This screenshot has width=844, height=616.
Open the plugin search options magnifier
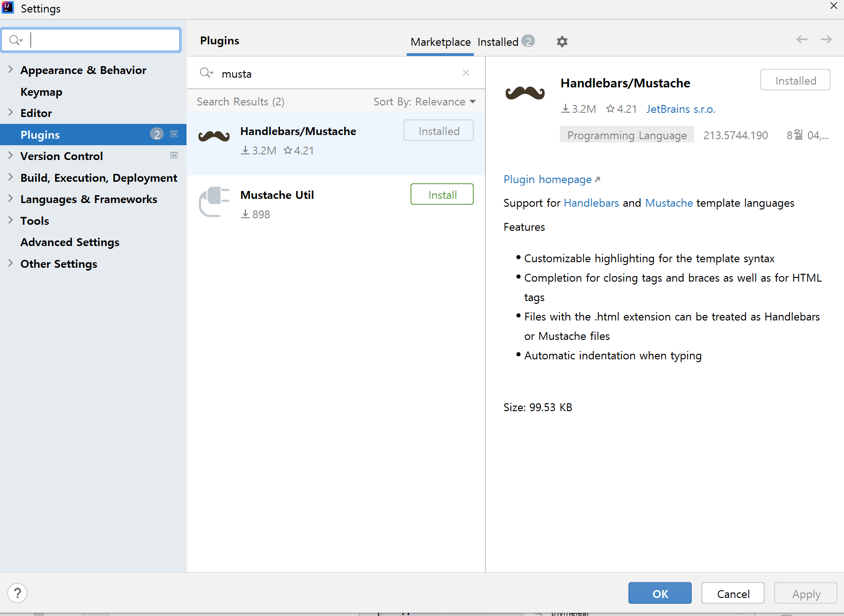206,73
